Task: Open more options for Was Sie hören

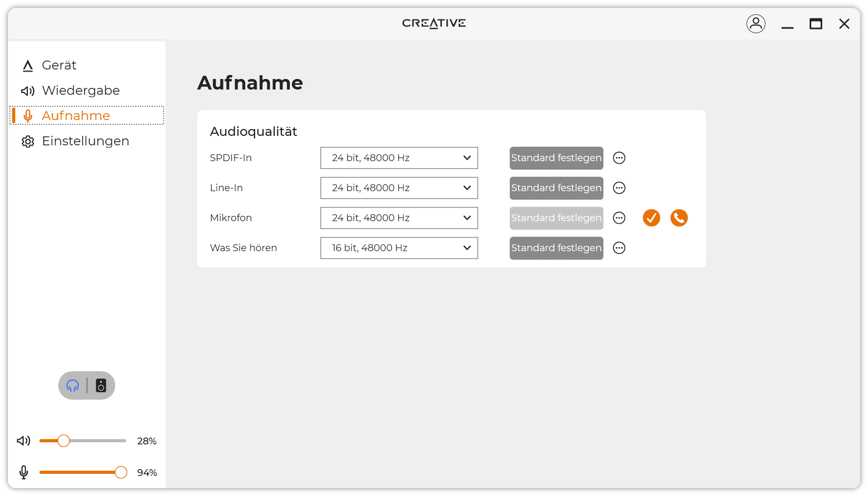Action: (619, 248)
